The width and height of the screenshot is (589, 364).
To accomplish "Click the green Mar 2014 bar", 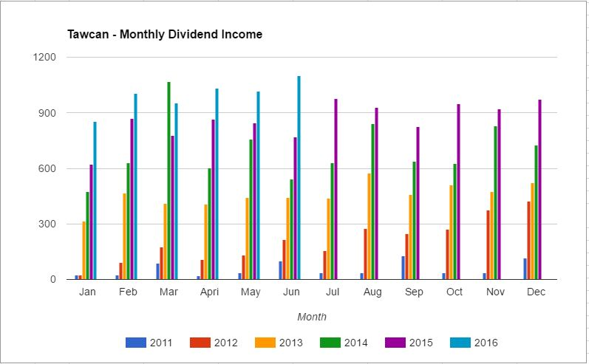I will coord(168,181).
